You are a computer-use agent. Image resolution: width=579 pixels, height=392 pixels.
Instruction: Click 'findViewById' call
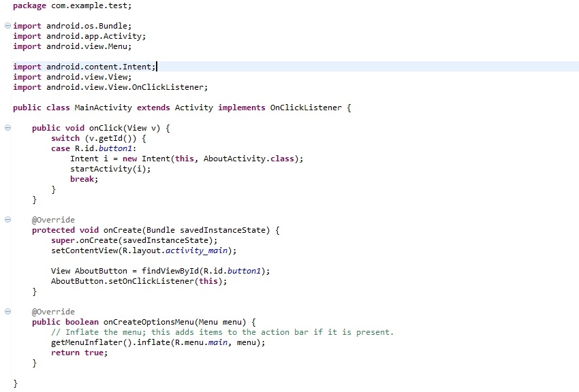coord(170,271)
